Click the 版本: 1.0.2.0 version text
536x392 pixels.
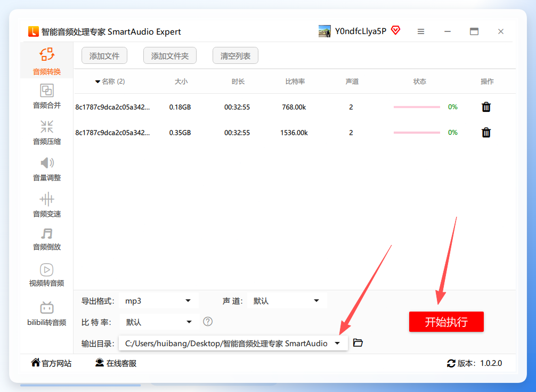[480, 363]
